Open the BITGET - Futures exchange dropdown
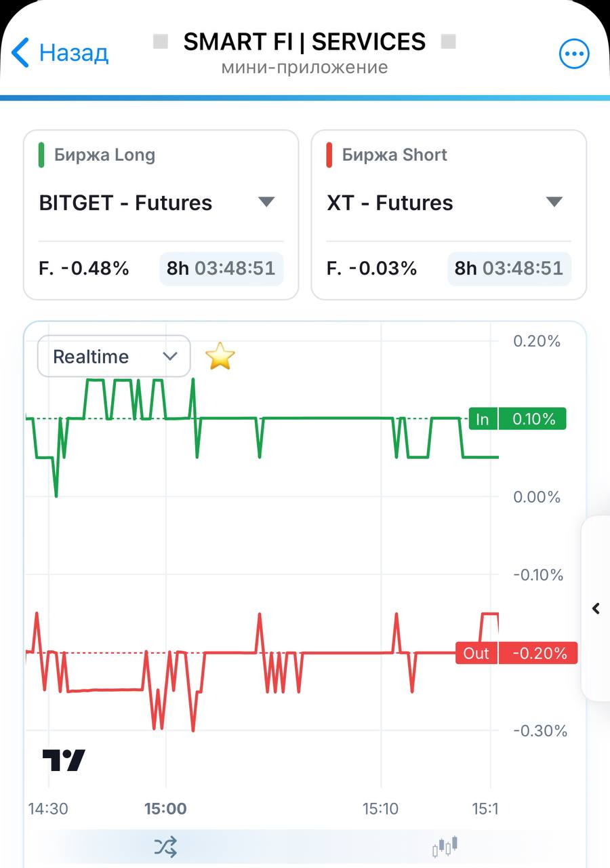The height and width of the screenshot is (868, 610). click(161, 202)
